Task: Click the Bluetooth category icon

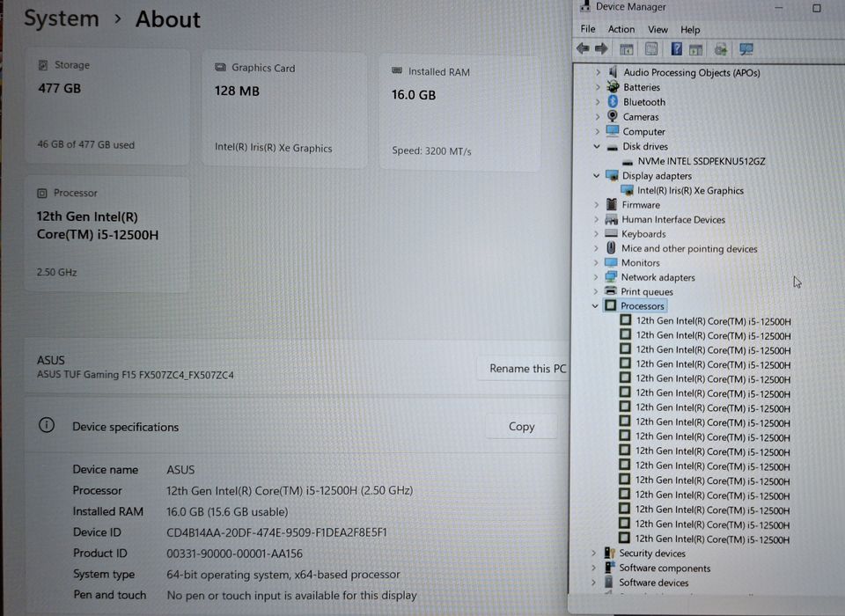Action: point(613,101)
